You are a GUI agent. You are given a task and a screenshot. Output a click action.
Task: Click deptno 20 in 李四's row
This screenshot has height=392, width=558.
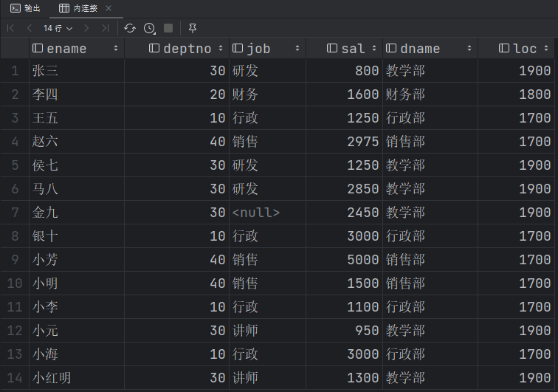click(177, 94)
